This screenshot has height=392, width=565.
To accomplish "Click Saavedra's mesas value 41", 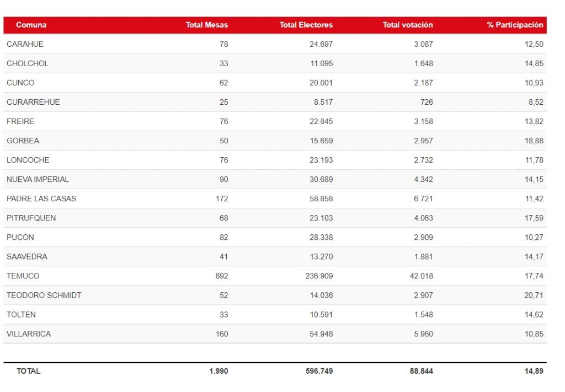I will click(224, 257).
